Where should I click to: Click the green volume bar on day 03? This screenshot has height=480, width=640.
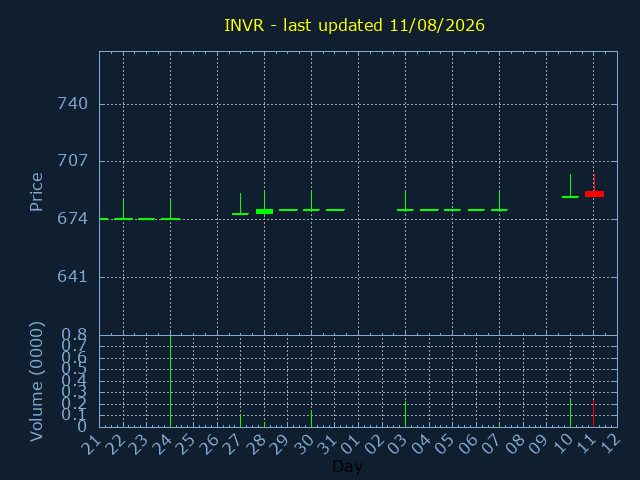pyautogui.click(x=405, y=414)
